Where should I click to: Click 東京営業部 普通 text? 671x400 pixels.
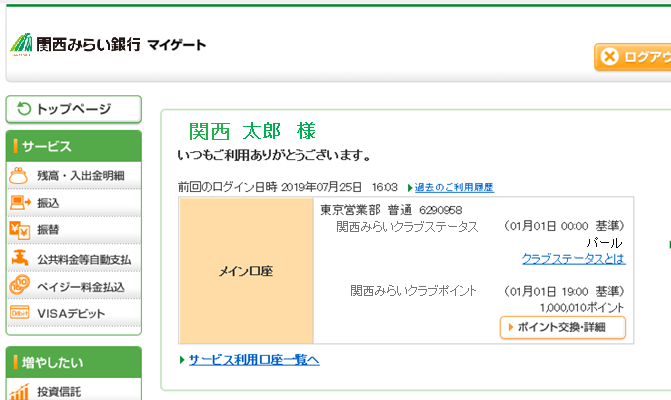click(366, 210)
